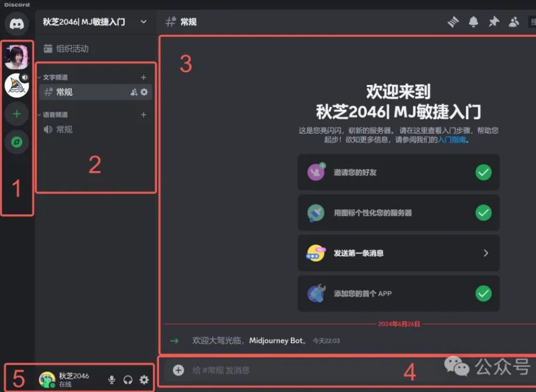Click the 发送第一条消息 card
Screen dimensions: 536x392
[399, 253]
